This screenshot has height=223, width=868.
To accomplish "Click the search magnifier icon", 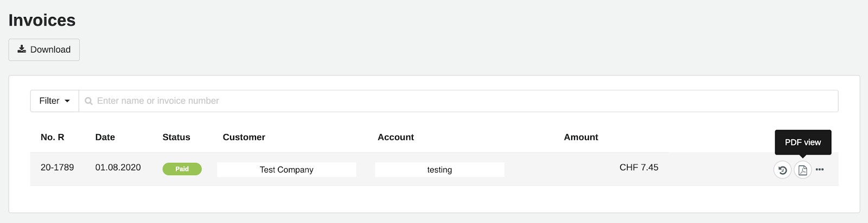I will [x=88, y=101].
